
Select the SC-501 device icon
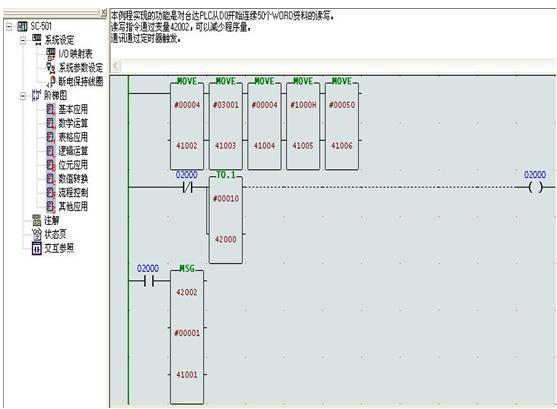(22, 26)
